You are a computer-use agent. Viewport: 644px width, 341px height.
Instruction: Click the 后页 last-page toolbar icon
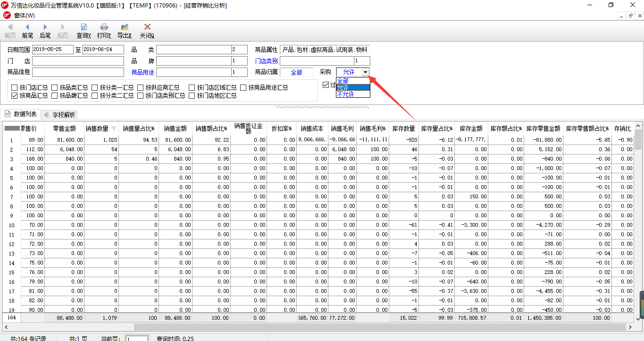pyautogui.click(x=62, y=27)
